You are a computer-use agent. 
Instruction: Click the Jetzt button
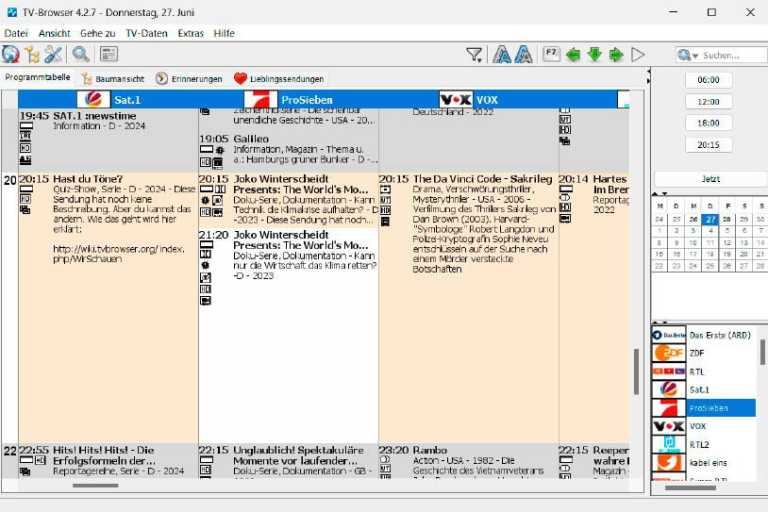tap(710, 179)
